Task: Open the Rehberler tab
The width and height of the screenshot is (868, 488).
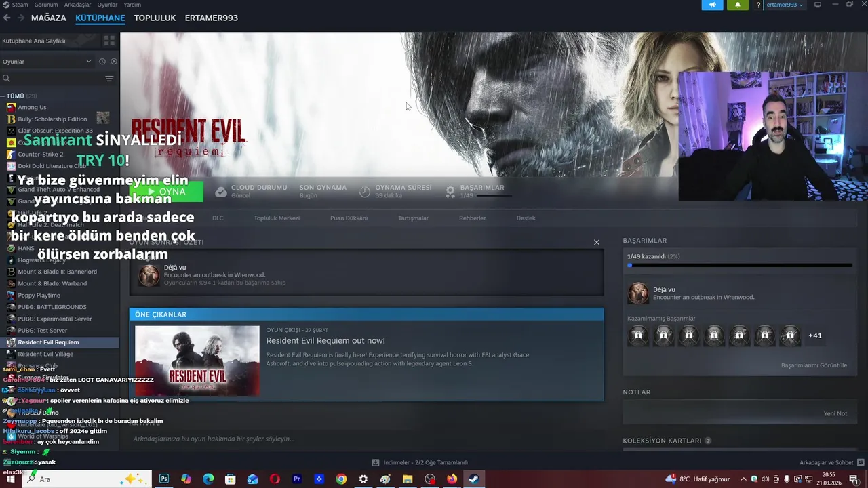Action: 472,218
